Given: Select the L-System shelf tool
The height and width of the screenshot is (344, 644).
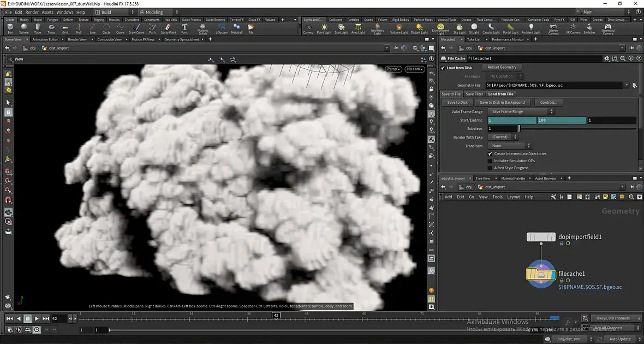Looking at the screenshot, I should tap(222, 28).
